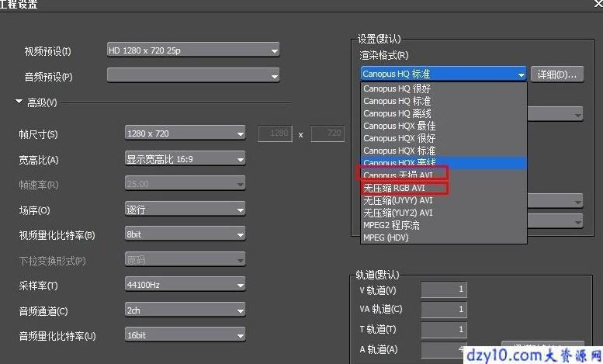Choose MPEG2 程序流 render format
This screenshot has height=364, width=603.
point(443,225)
